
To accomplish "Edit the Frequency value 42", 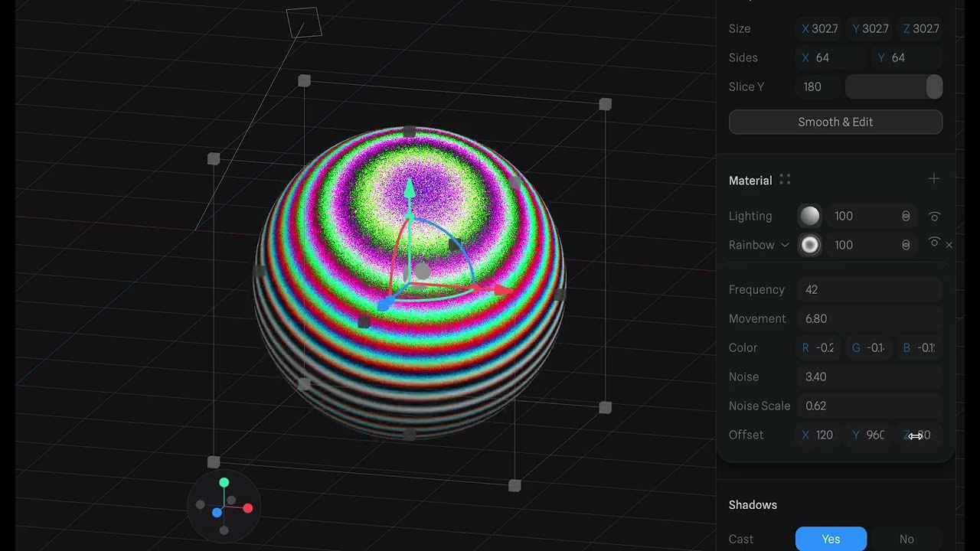I will pyautogui.click(x=869, y=289).
